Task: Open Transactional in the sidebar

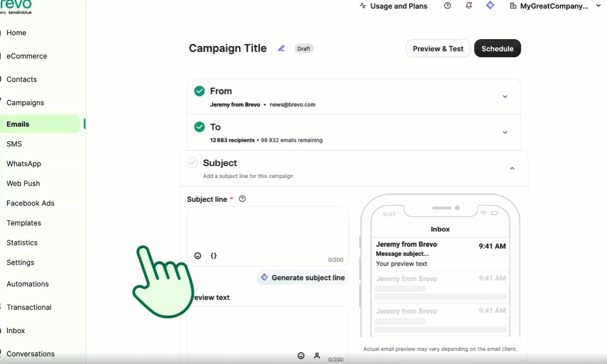Action: [x=29, y=308]
